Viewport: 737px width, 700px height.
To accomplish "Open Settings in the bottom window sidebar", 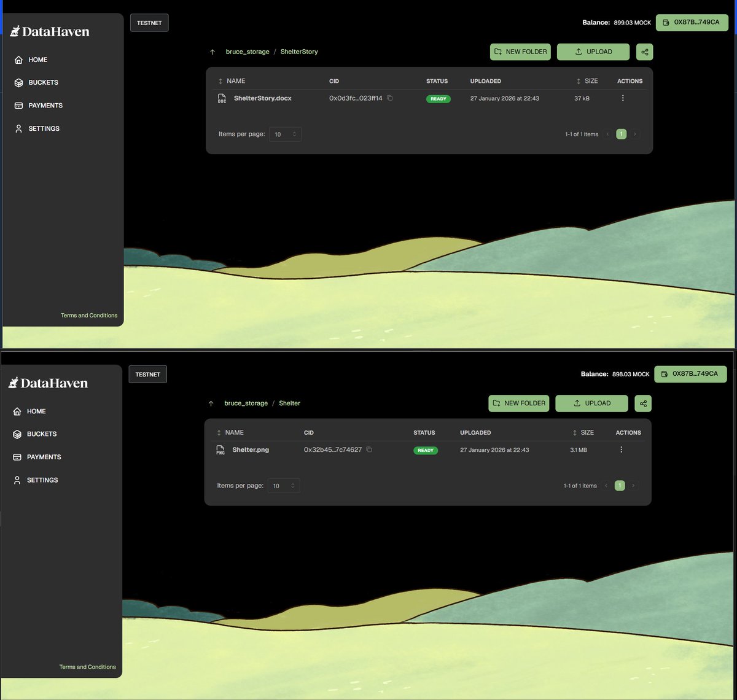I will (35, 480).
